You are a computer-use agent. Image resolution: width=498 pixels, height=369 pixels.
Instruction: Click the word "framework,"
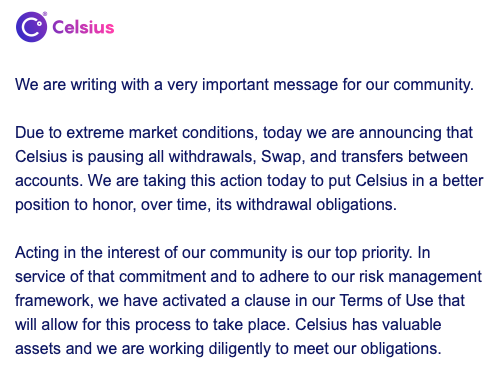click(x=54, y=301)
